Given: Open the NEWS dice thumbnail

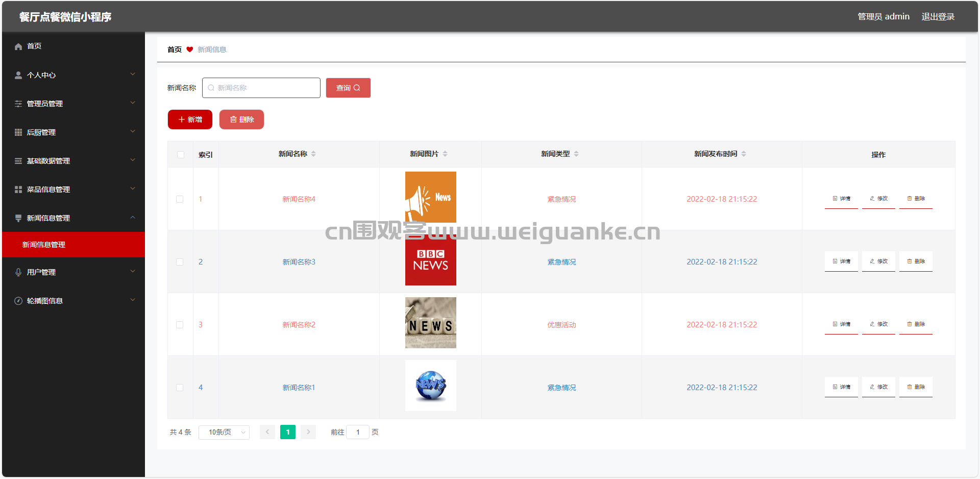Looking at the screenshot, I should coord(431,323).
